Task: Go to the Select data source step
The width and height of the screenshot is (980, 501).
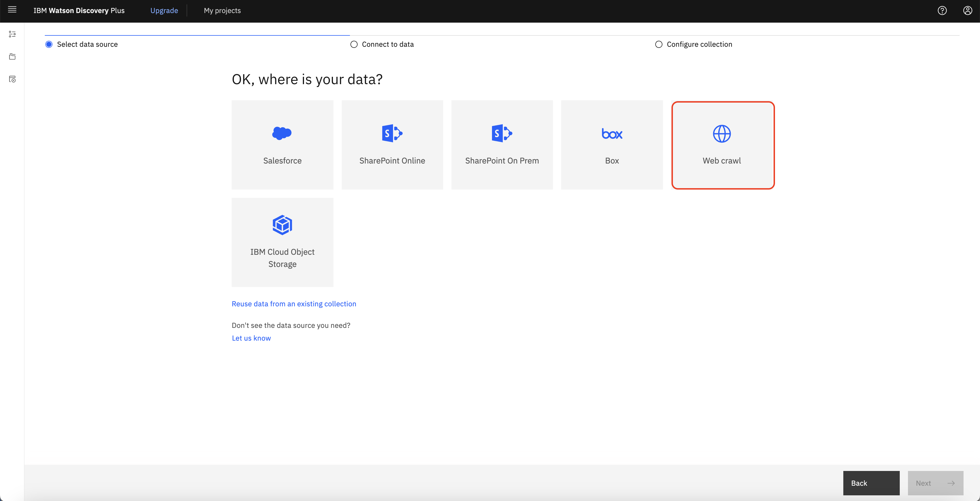Action: click(x=81, y=44)
